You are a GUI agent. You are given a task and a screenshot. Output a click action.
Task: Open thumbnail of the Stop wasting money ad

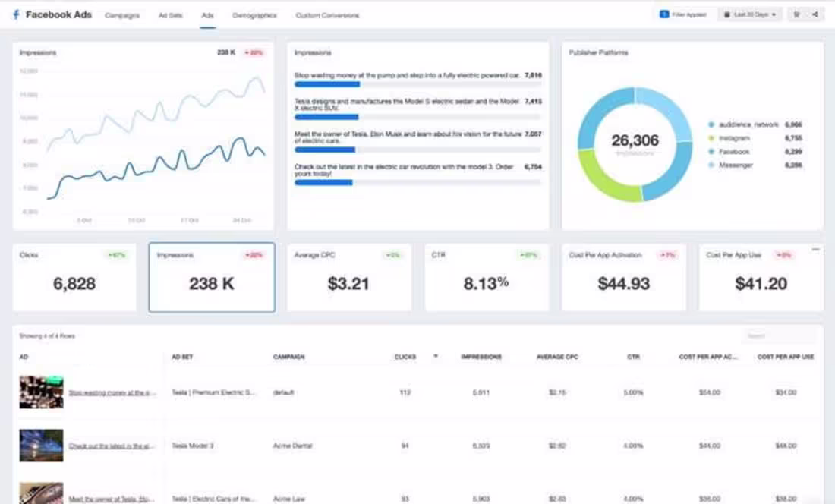click(41, 392)
